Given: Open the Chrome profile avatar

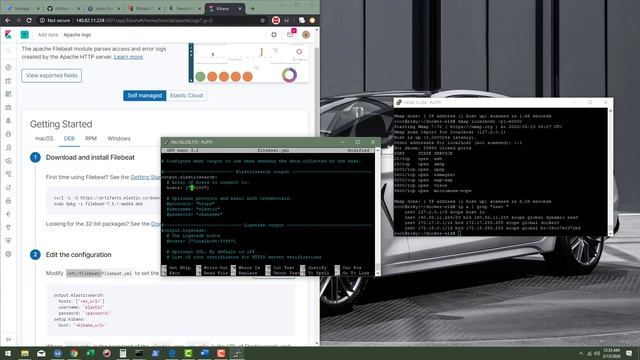Looking at the screenshot, I should [312, 20].
